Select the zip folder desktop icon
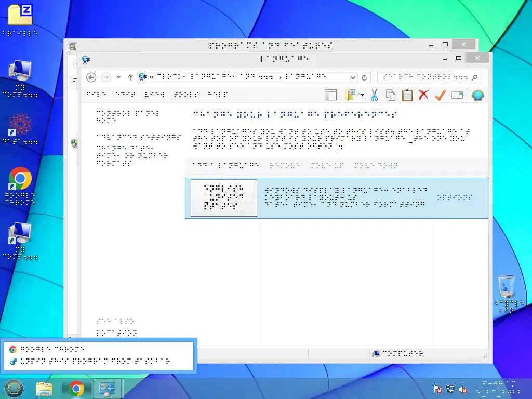 point(20,20)
